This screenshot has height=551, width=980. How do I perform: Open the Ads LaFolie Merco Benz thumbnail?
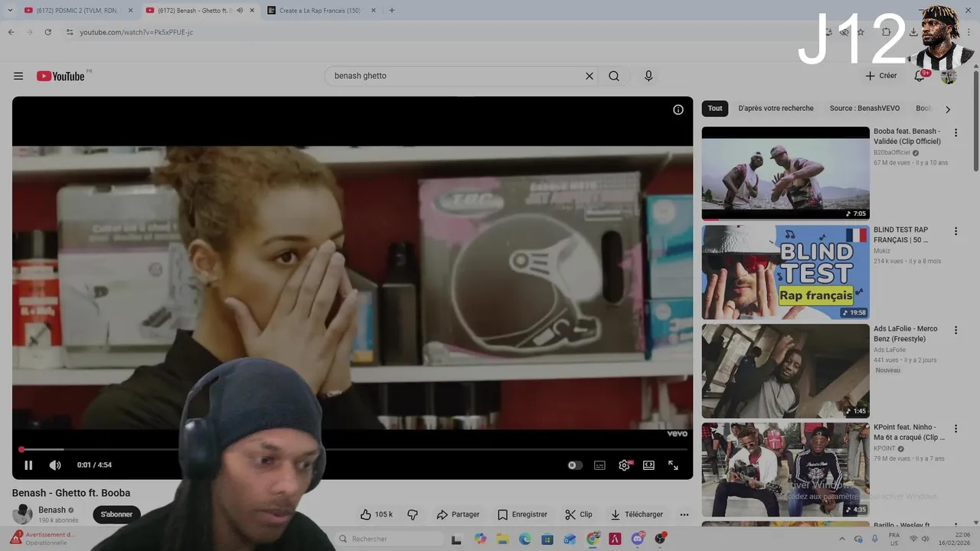click(x=786, y=371)
